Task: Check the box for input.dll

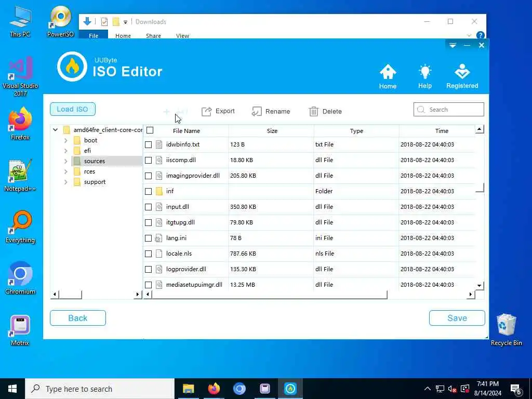Action: click(x=148, y=207)
